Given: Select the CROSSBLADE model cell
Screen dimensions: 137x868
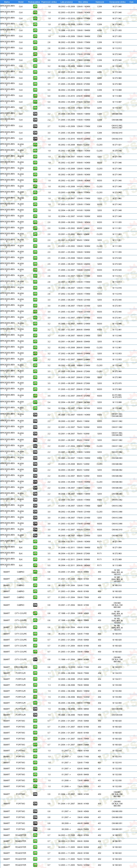Looking at the screenshot, I should [21, 667].
